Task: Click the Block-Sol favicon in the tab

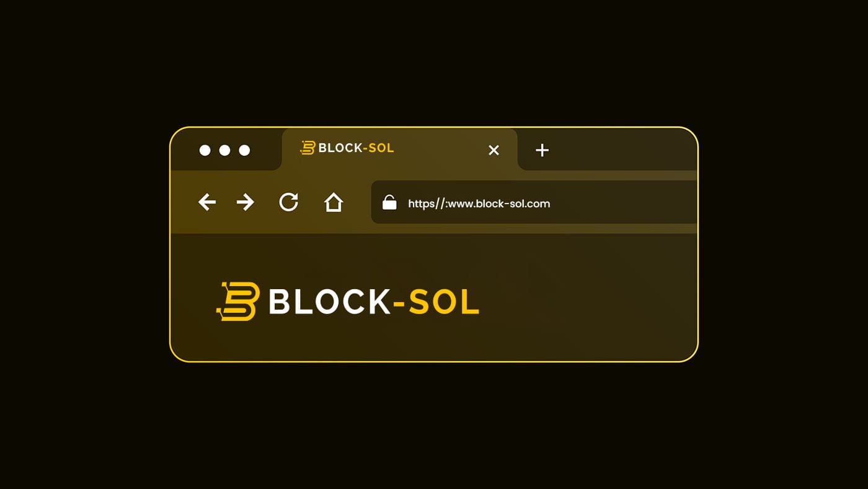Action: [308, 148]
